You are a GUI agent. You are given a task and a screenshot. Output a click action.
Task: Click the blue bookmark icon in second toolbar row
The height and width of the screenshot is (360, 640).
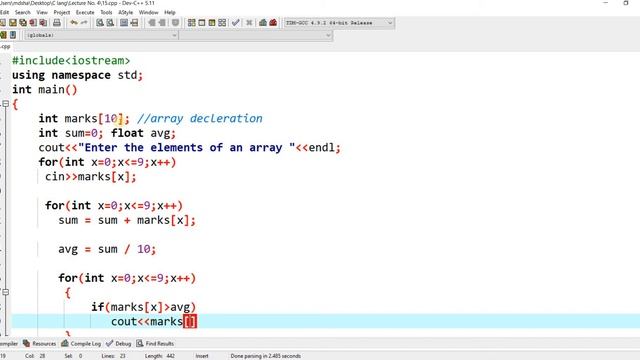[x=13, y=35]
